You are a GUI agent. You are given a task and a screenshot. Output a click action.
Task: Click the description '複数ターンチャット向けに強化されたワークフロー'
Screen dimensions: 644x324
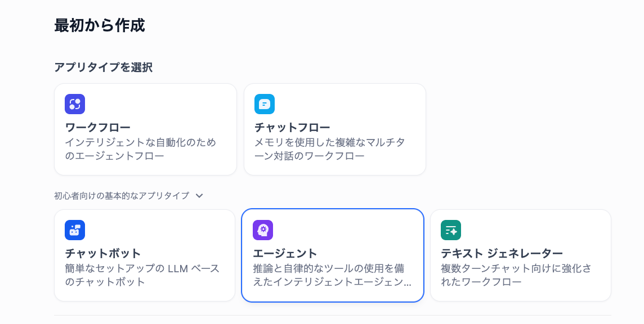[516, 275]
